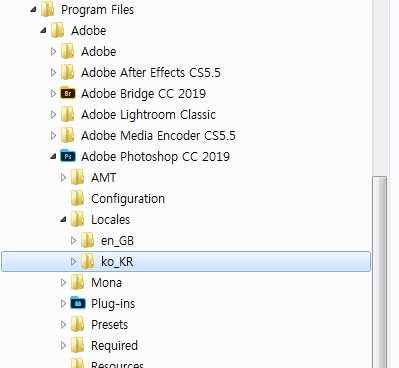
Task: Click the Adobe Lightroom Classic folder icon
Action: tap(67, 114)
